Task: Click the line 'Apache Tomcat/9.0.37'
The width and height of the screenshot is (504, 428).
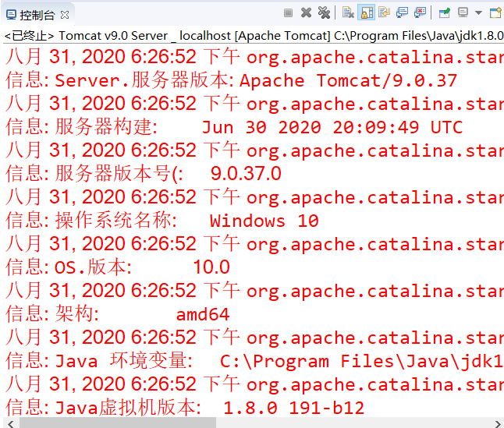Action: coord(348,80)
